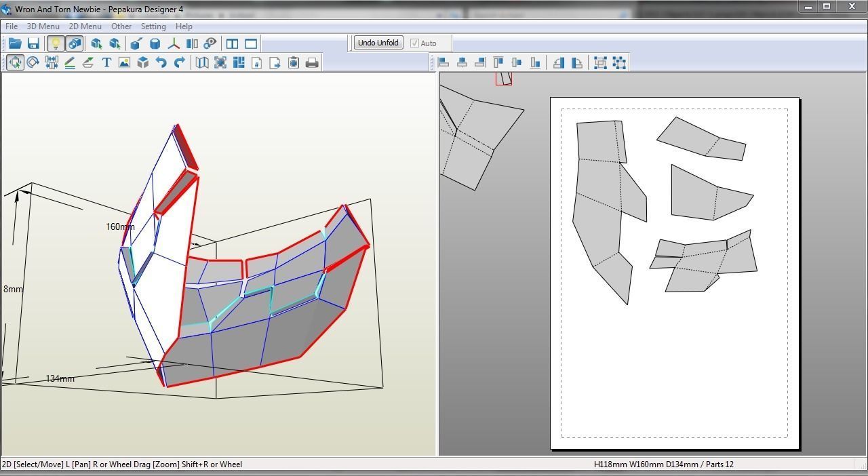Click the fit-to-view frame icon
Image resolution: width=868 pixels, height=476 pixels.
220,62
